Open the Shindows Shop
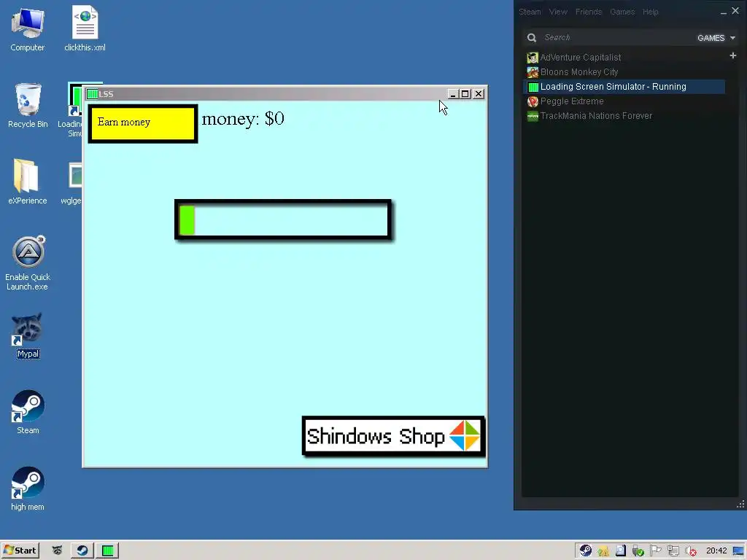747x560 pixels. pos(393,436)
